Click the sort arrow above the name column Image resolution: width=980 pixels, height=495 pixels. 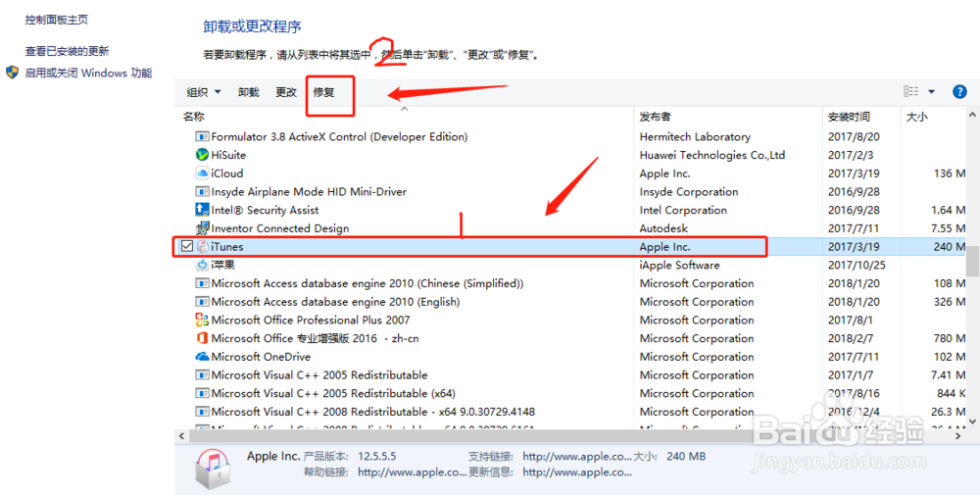point(405,109)
